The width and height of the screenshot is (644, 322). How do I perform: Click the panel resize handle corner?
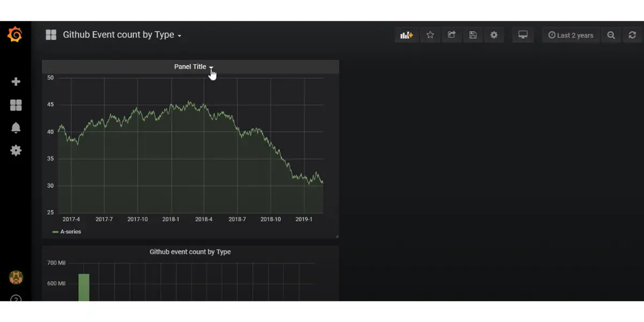coord(336,236)
